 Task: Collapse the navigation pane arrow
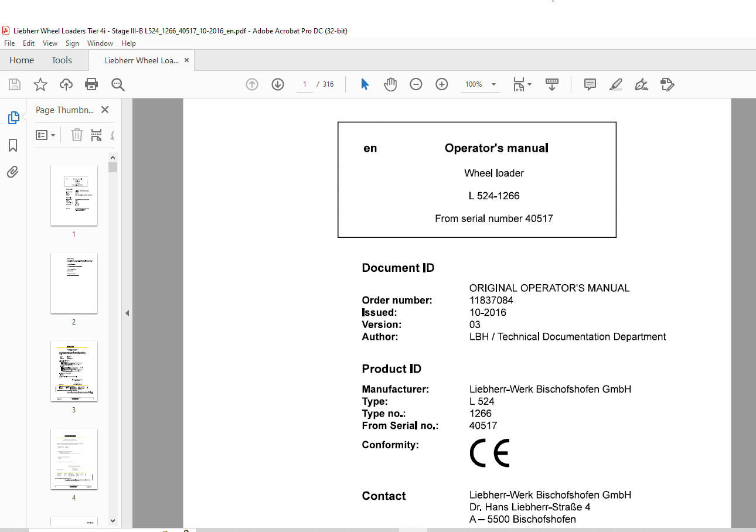click(127, 313)
